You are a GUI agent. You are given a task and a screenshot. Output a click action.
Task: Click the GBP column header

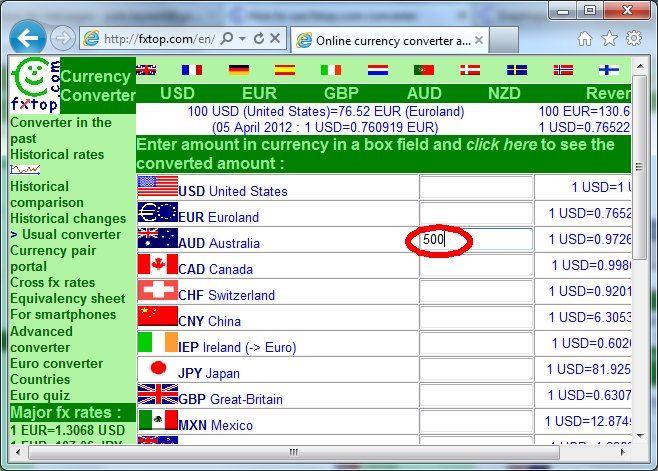coord(341,92)
